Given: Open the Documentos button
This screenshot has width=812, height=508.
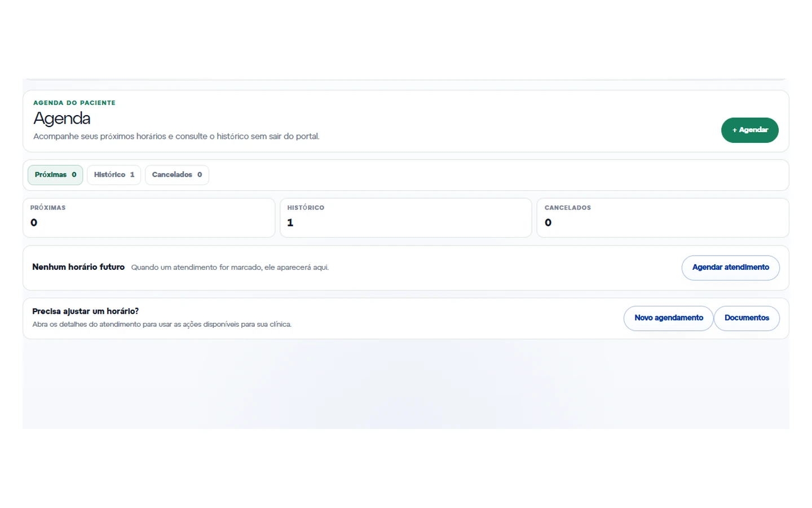Looking at the screenshot, I should click(747, 318).
